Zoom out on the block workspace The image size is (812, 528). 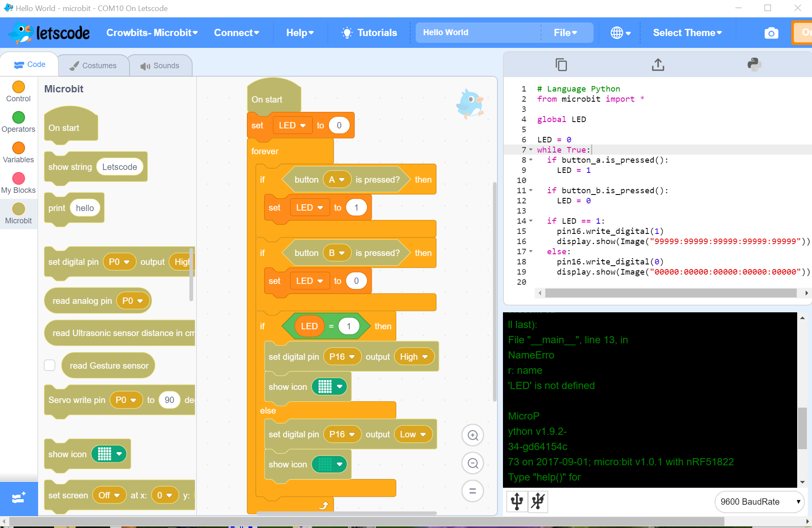[x=473, y=463]
